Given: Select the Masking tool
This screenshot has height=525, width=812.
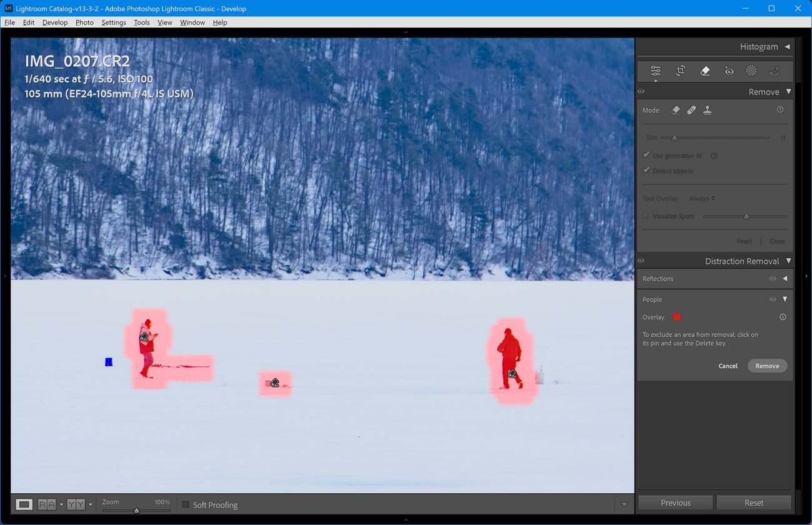Looking at the screenshot, I should pos(751,71).
